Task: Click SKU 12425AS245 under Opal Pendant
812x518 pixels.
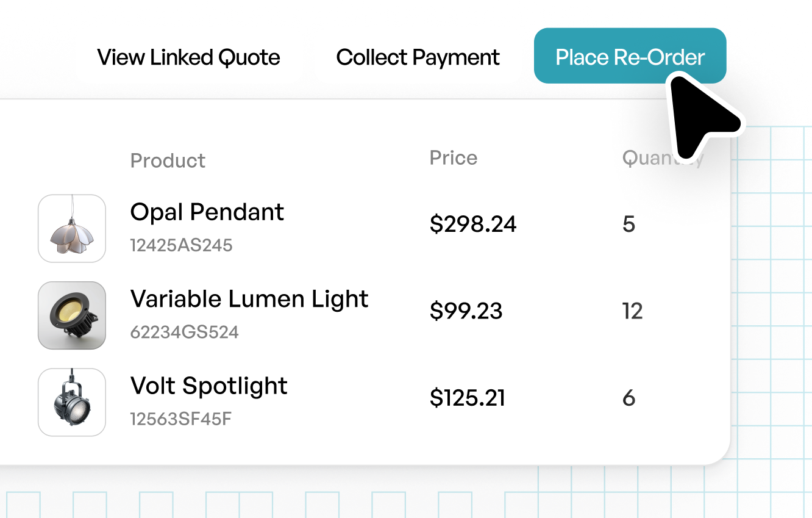Action: (181, 245)
